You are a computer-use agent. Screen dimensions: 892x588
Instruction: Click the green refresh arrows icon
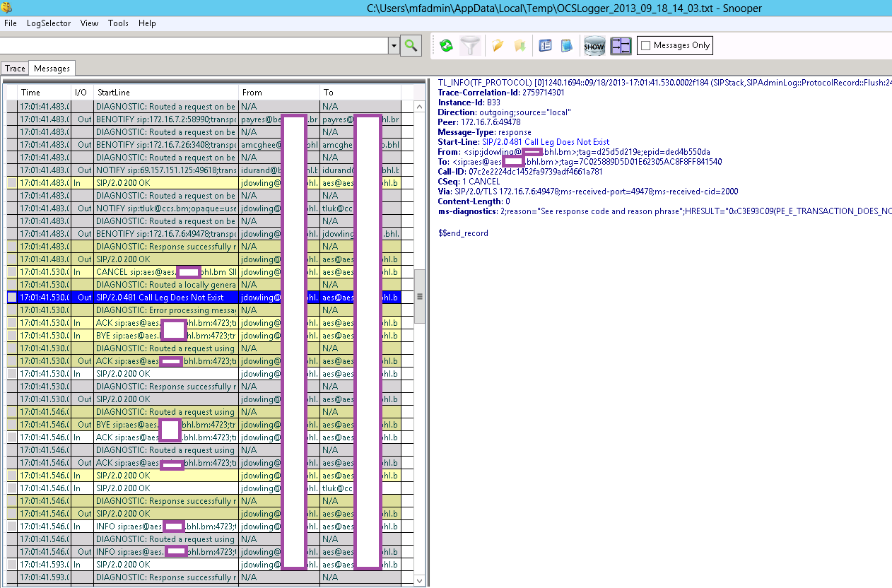tap(446, 46)
